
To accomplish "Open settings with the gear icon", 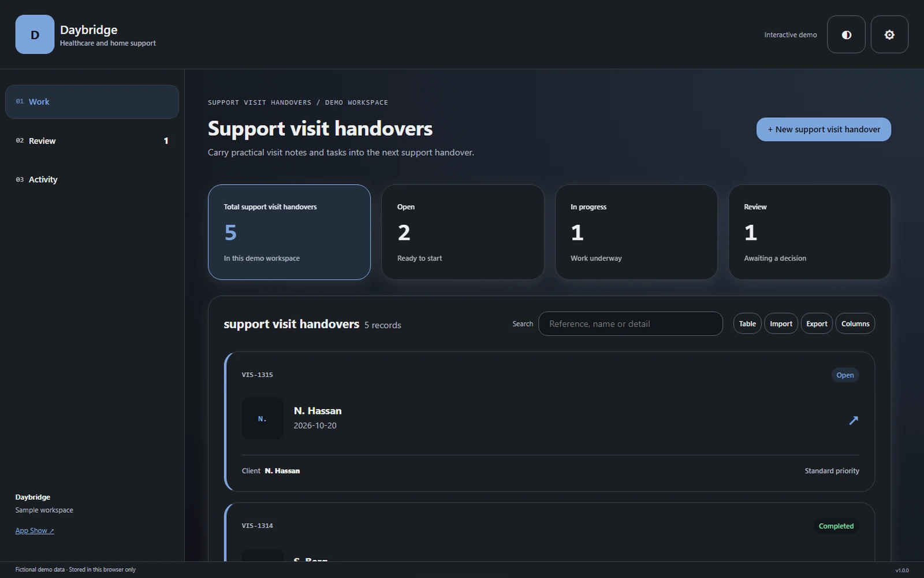I will pyautogui.click(x=889, y=35).
